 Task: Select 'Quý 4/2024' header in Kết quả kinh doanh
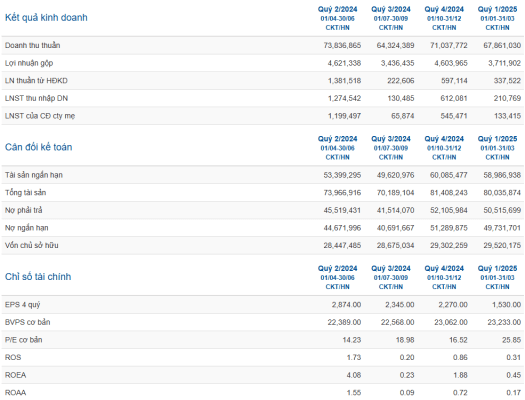point(444,9)
